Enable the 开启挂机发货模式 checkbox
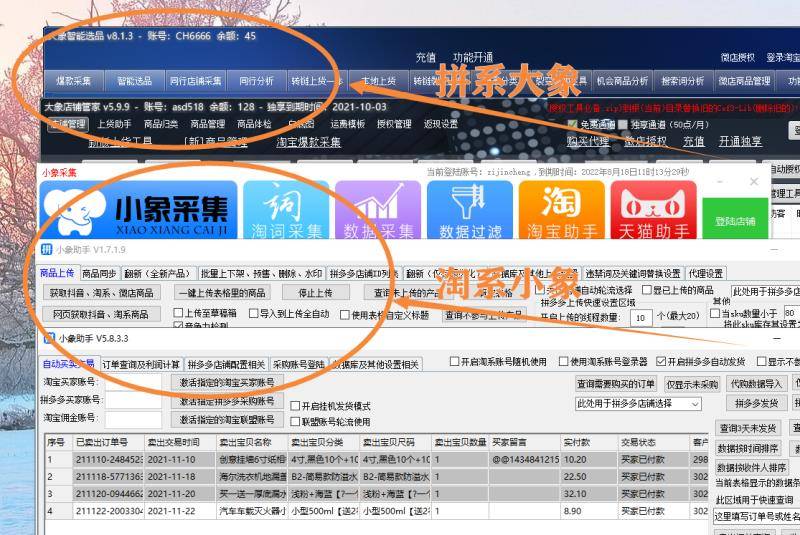Screen dimensions: 800x535 point(295,406)
